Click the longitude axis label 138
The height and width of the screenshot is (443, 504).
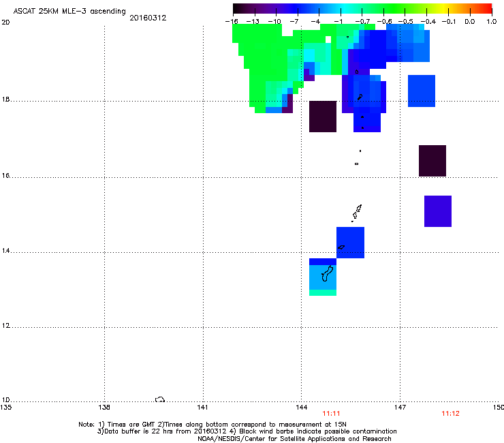104,408
